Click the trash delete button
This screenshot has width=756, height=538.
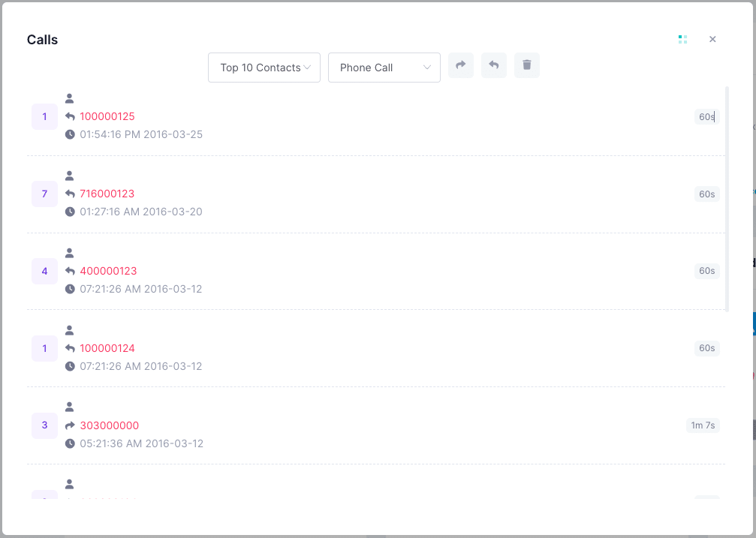coord(527,65)
